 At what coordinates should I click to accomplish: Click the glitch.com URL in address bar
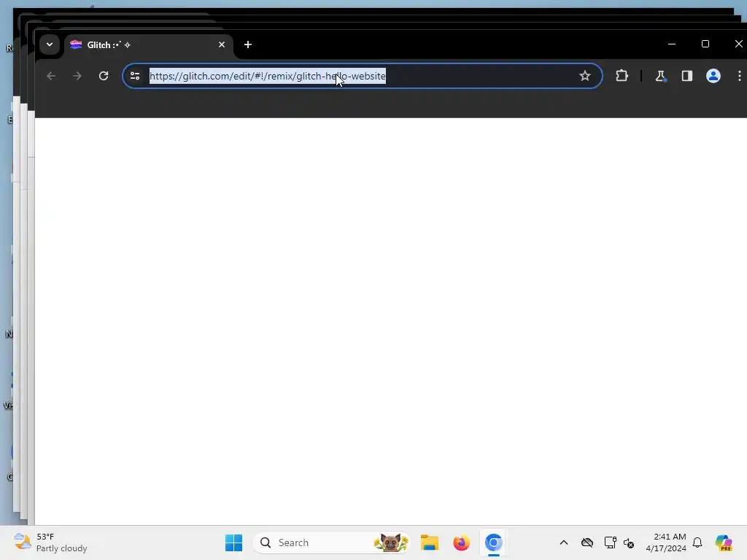click(x=267, y=76)
